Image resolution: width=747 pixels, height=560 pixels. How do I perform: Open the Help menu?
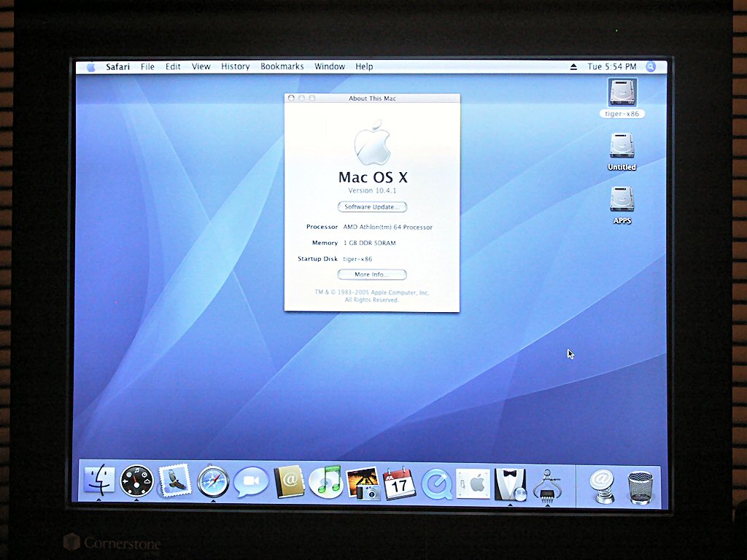click(364, 66)
